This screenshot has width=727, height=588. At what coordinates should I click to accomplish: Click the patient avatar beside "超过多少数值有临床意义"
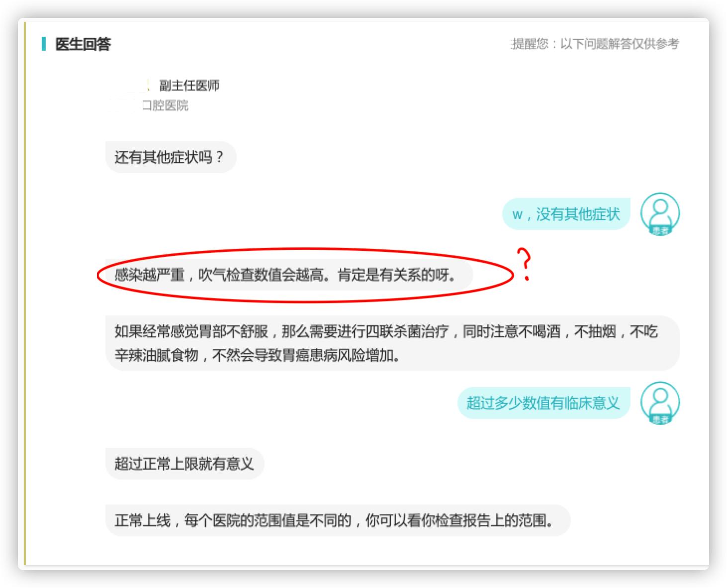(660, 403)
